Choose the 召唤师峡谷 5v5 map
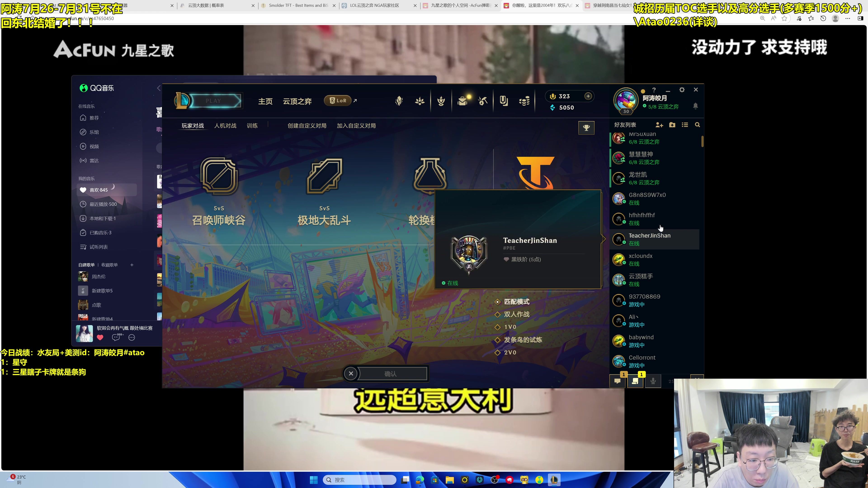 pos(219,192)
